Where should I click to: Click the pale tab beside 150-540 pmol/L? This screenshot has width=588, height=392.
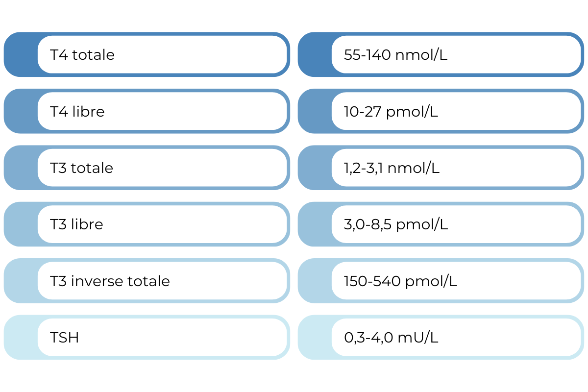point(315,281)
